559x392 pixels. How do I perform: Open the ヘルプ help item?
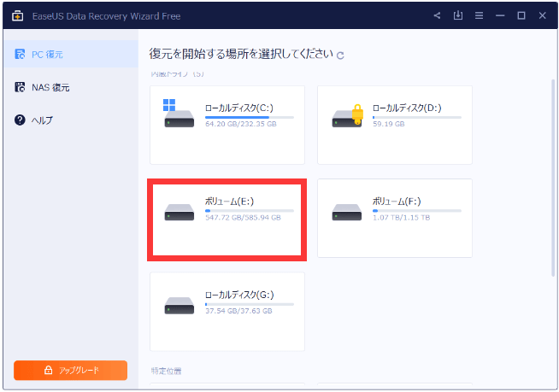(69, 120)
